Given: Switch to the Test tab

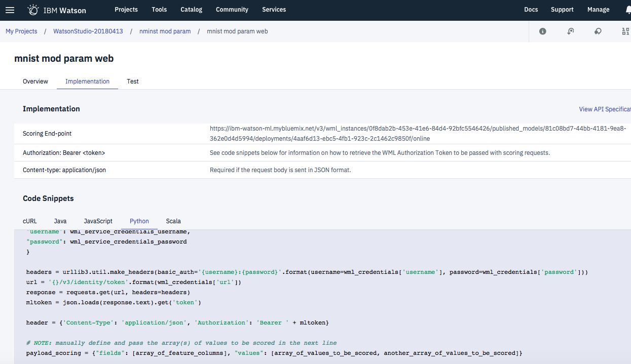Looking at the screenshot, I should point(133,82).
